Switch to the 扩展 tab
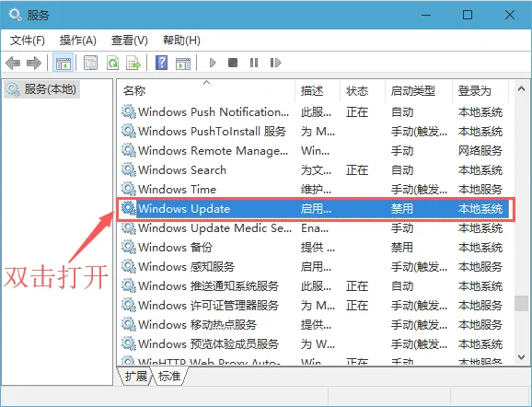 (x=135, y=376)
